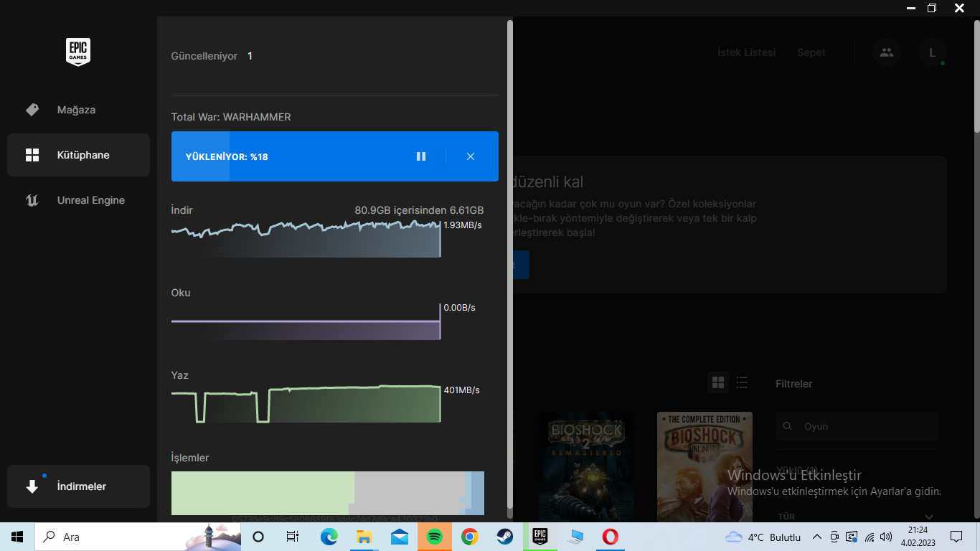Open the İndirmeler downloads panel
This screenshot has width=980, height=551.
(78, 486)
